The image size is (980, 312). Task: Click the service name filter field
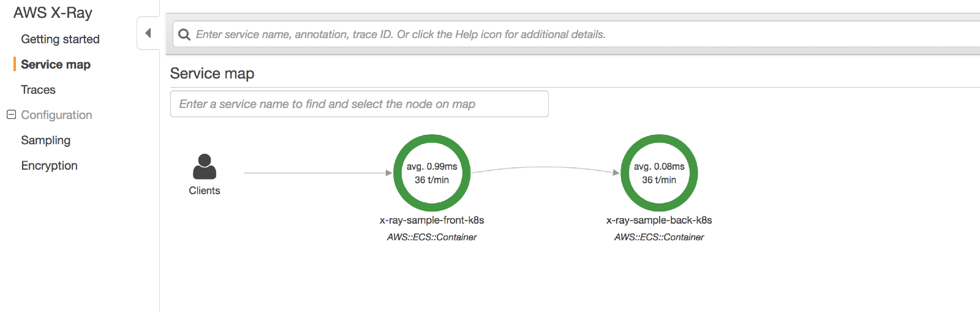coord(359,104)
